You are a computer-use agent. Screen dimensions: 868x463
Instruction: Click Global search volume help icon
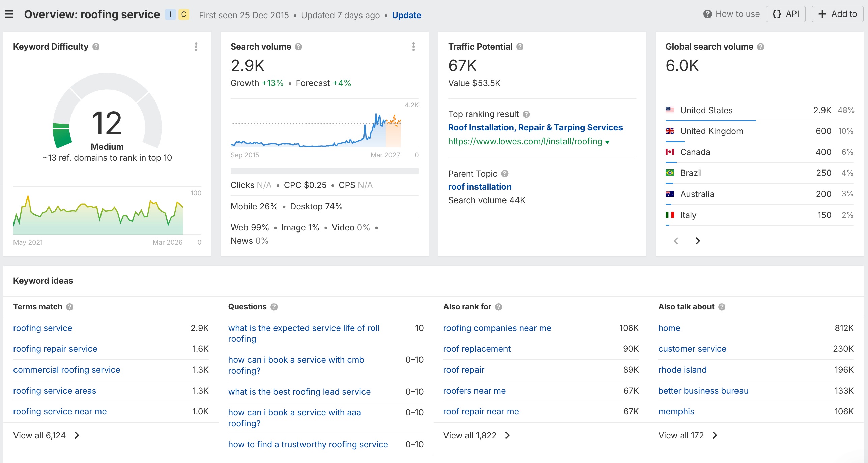pyautogui.click(x=761, y=47)
